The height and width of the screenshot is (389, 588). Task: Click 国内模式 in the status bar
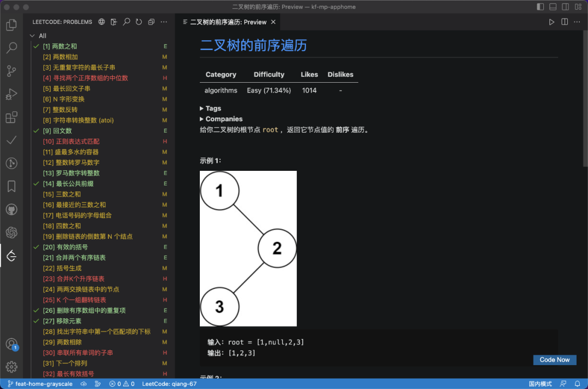pos(540,384)
